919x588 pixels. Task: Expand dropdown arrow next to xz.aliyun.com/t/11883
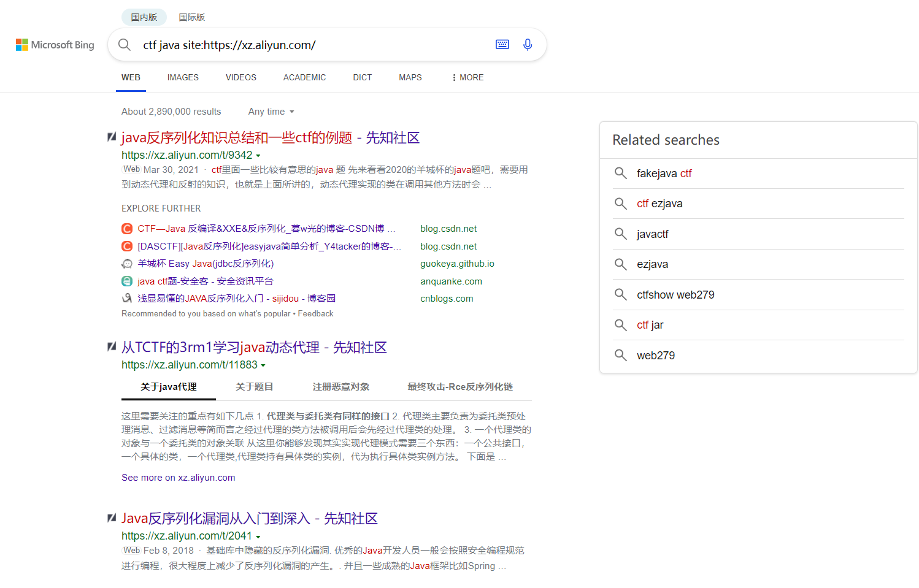263,365
